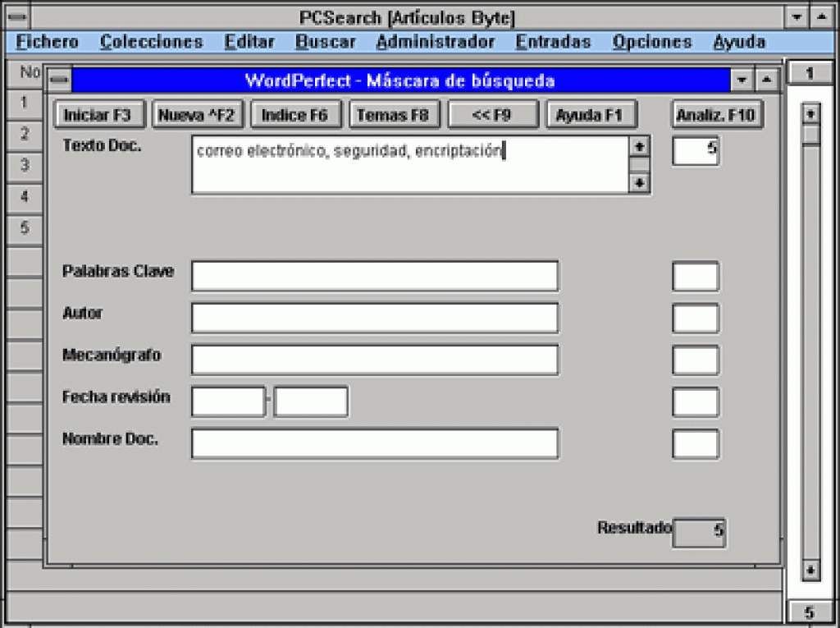
Task: Open the Opciones menu
Action: click(x=652, y=42)
